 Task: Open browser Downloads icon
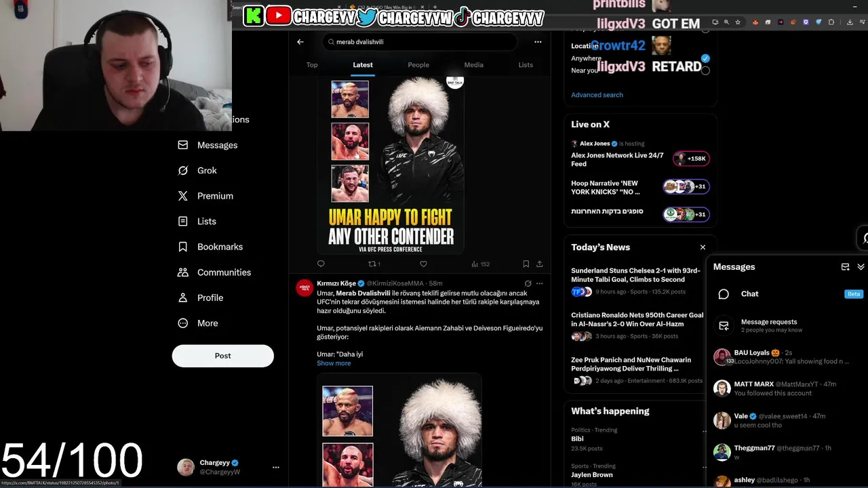pyautogui.click(x=850, y=22)
